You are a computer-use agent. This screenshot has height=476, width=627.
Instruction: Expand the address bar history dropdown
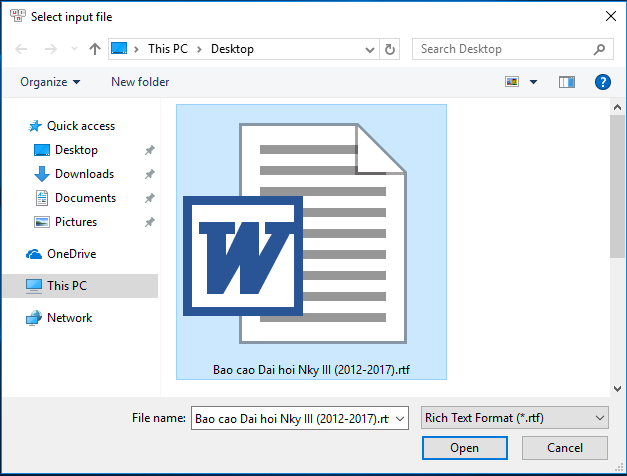[370, 50]
